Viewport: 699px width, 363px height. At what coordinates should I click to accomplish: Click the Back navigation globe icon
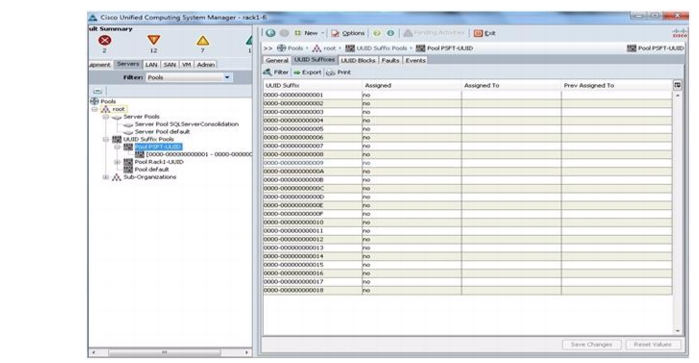[x=271, y=33]
